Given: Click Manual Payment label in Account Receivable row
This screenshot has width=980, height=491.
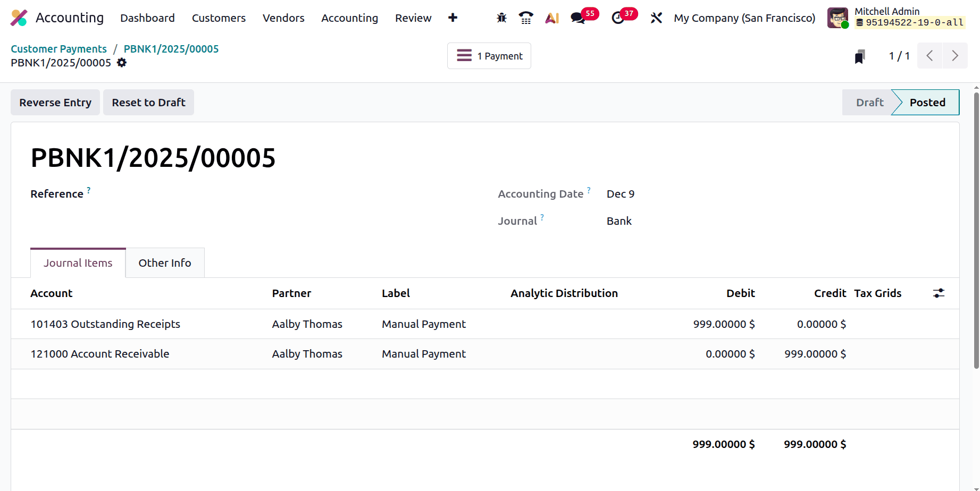Looking at the screenshot, I should [x=424, y=354].
